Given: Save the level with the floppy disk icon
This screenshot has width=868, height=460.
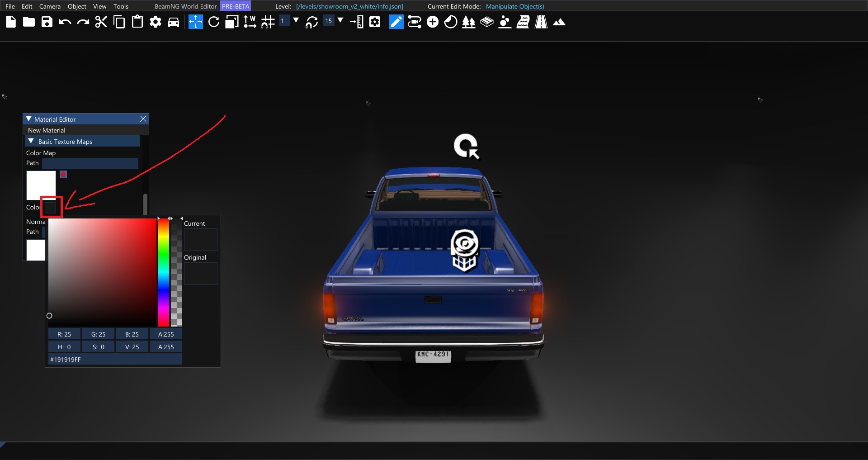Looking at the screenshot, I should (47, 22).
